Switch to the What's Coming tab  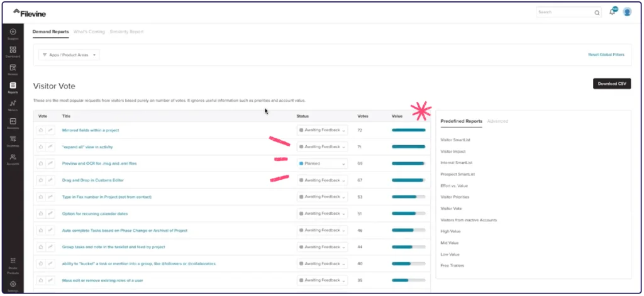(x=89, y=31)
